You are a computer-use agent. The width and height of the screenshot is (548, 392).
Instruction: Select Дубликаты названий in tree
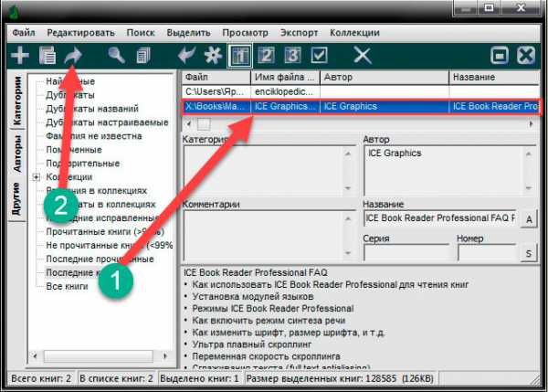pyautogui.click(x=92, y=109)
